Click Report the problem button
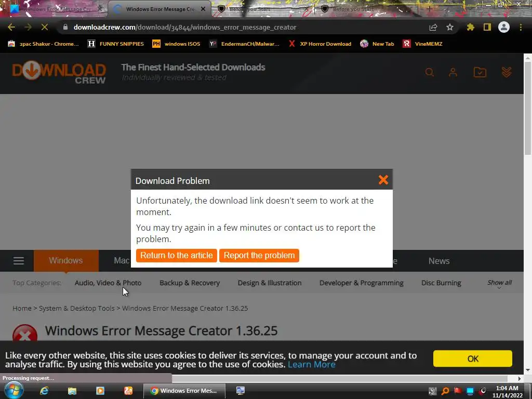This screenshot has height=399, width=532. (x=259, y=256)
